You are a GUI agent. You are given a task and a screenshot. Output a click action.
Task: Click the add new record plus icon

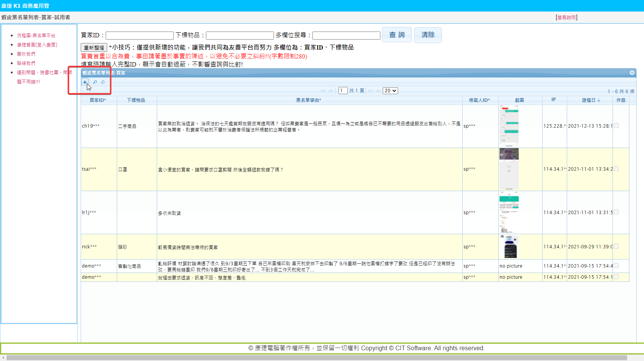coord(85,82)
